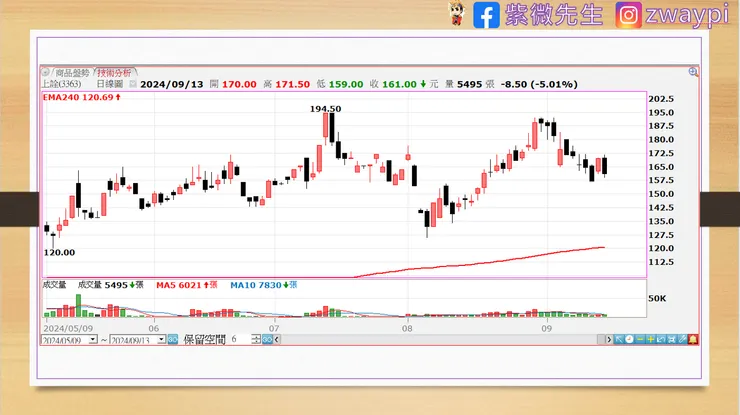740x415 pixels.
Task: Click the change -8.50 (-5.01%) value
Action: pyautogui.click(x=539, y=84)
